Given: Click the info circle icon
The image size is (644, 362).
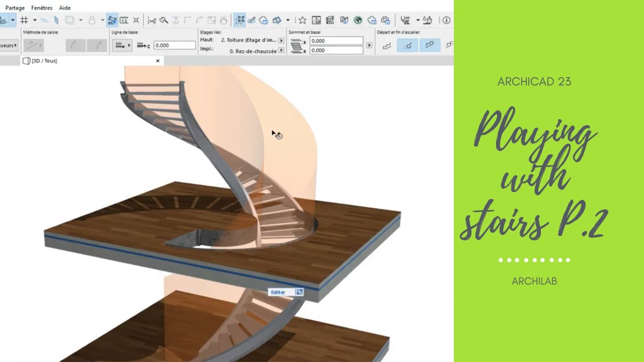Looking at the screenshot, I should 447,20.
